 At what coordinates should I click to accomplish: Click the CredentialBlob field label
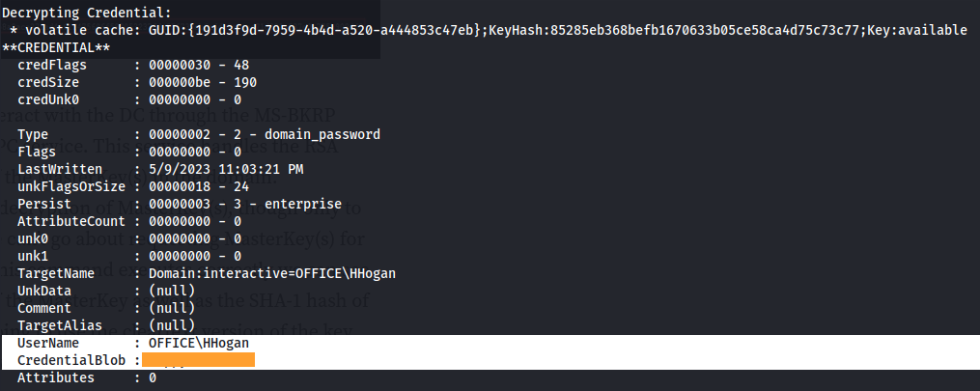pos(71,360)
